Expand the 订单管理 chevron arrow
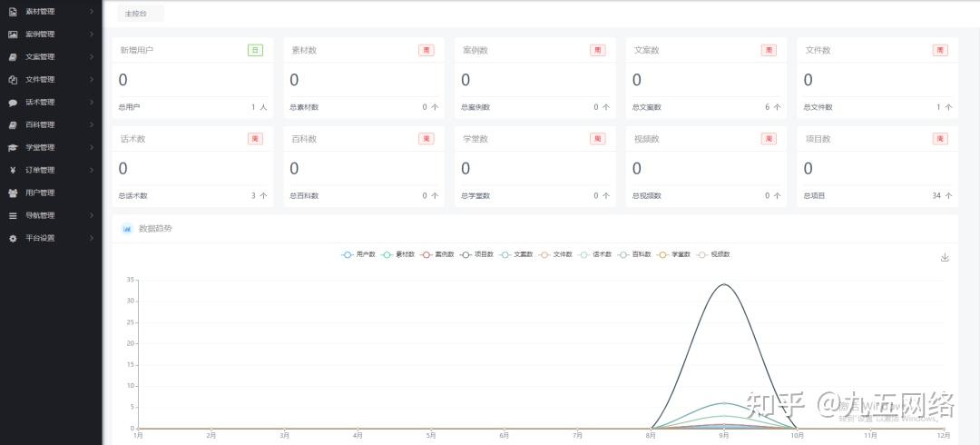Image resolution: width=980 pixels, height=445 pixels. pyautogui.click(x=92, y=170)
